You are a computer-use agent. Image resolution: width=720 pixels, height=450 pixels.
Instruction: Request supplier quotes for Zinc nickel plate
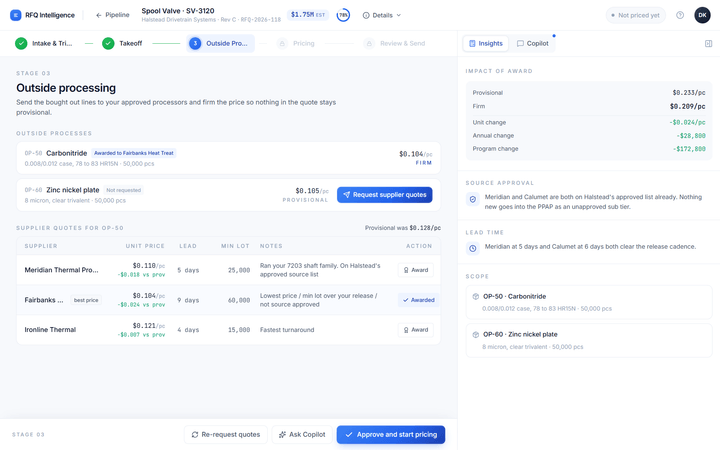pos(384,195)
